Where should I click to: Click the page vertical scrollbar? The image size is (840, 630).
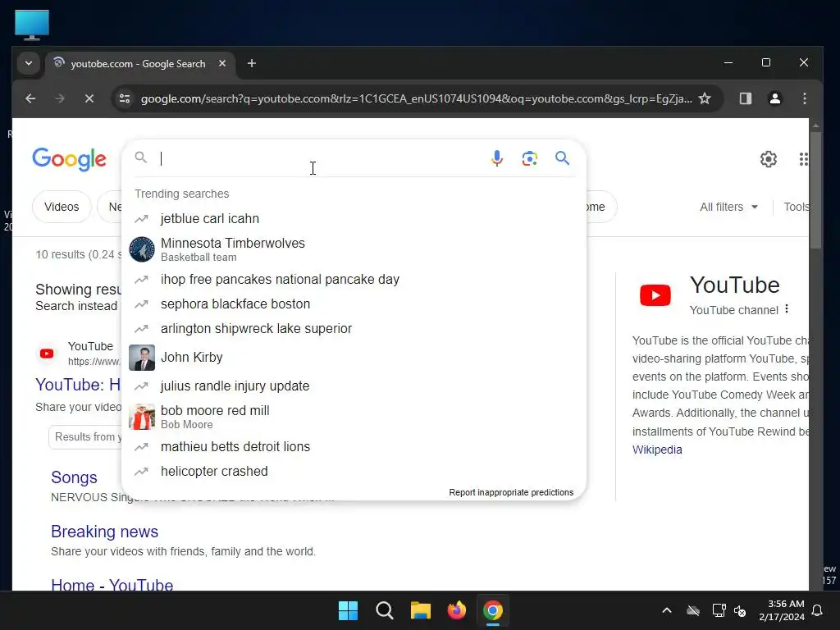[815, 190]
